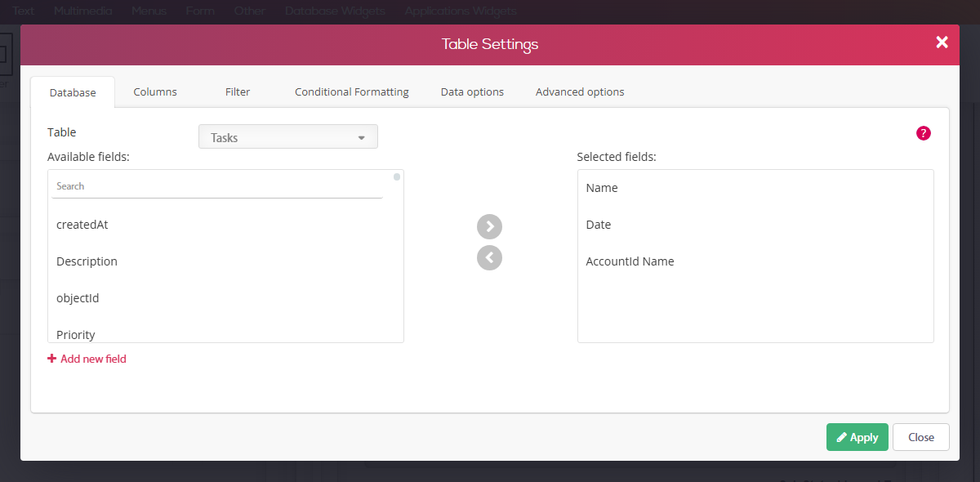View the Advanced options tab
This screenshot has width=980, height=482.
tap(580, 92)
